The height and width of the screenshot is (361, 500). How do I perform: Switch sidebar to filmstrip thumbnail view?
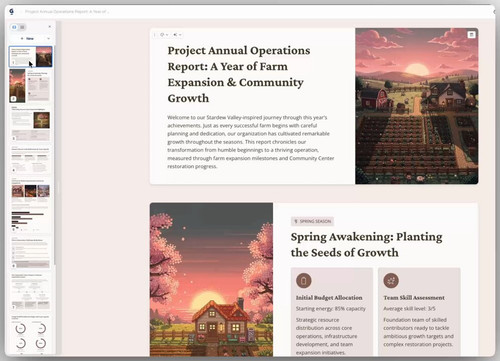(x=14, y=27)
